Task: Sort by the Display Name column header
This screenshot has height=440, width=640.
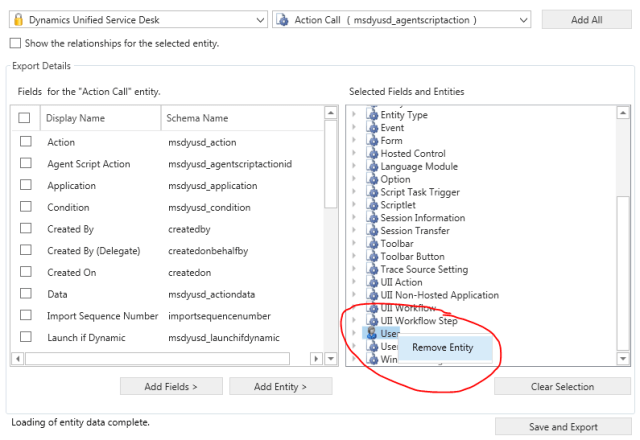Action: pyautogui.click(x=100, y=118)
